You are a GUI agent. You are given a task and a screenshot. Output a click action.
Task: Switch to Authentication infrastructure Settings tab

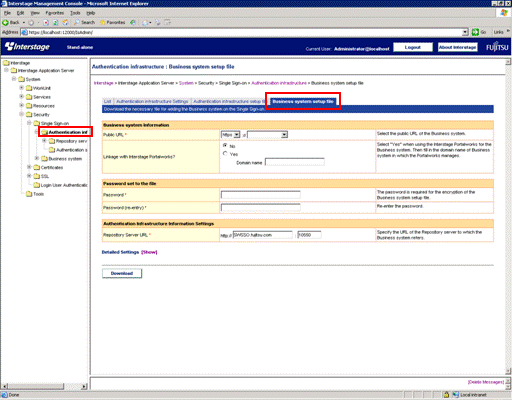tap(152, 101)
